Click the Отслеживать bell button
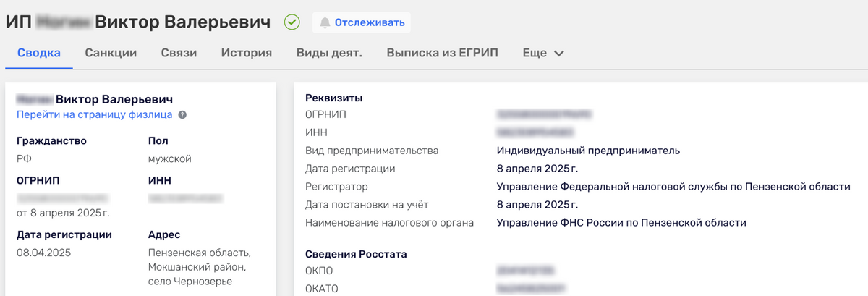The height and width of the screenshot is (296, 868). (361, 22)
